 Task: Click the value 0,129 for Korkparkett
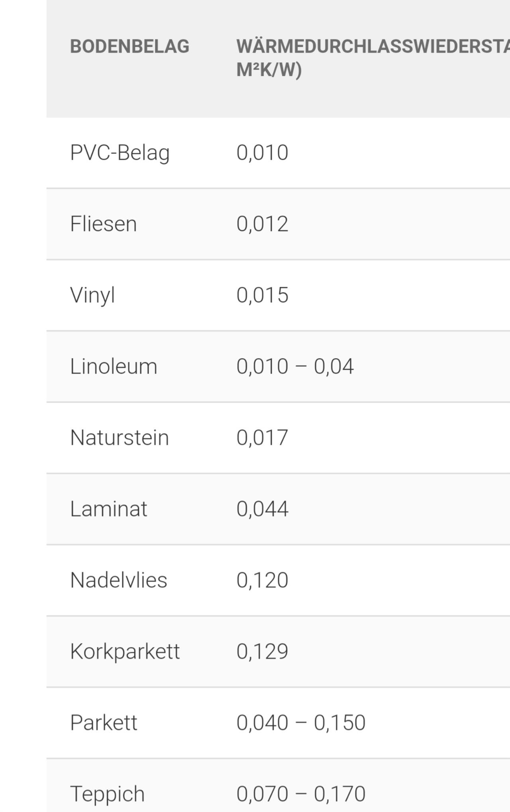coord(262,651)
